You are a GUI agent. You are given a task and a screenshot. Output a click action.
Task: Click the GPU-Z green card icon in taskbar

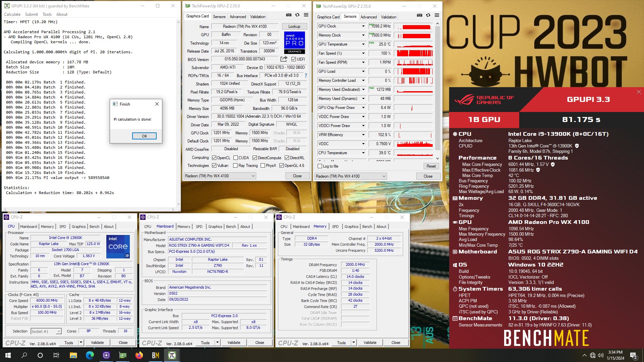click(122, 355)
